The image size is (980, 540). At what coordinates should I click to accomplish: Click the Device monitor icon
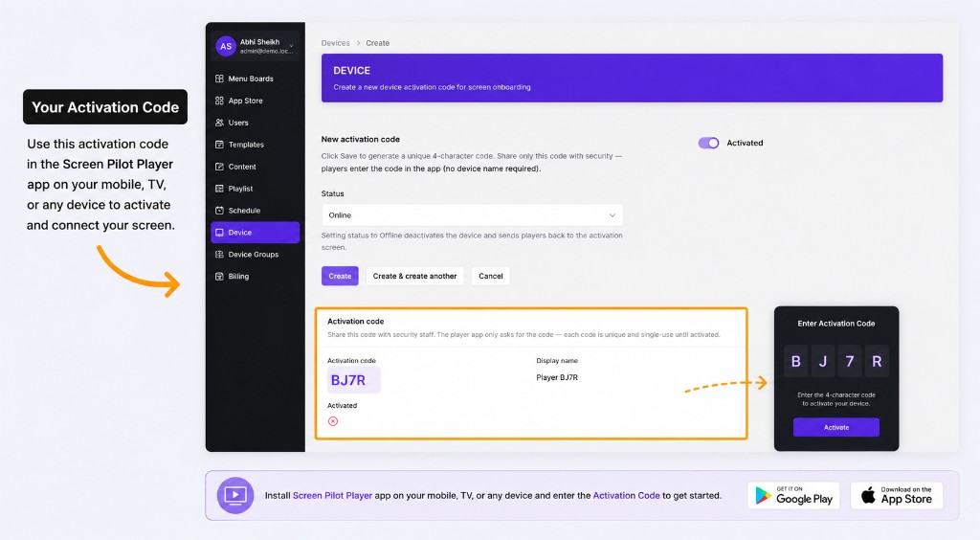[x=219, y=233]
